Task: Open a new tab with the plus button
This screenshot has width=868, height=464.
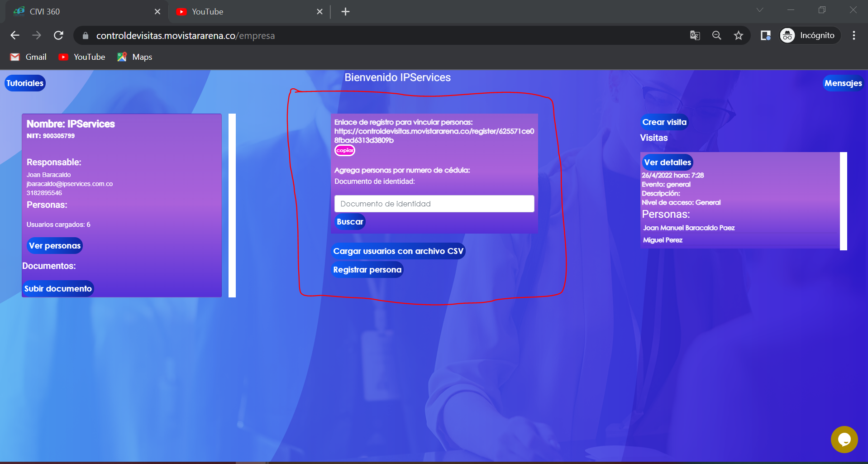Action: (345, 12)
